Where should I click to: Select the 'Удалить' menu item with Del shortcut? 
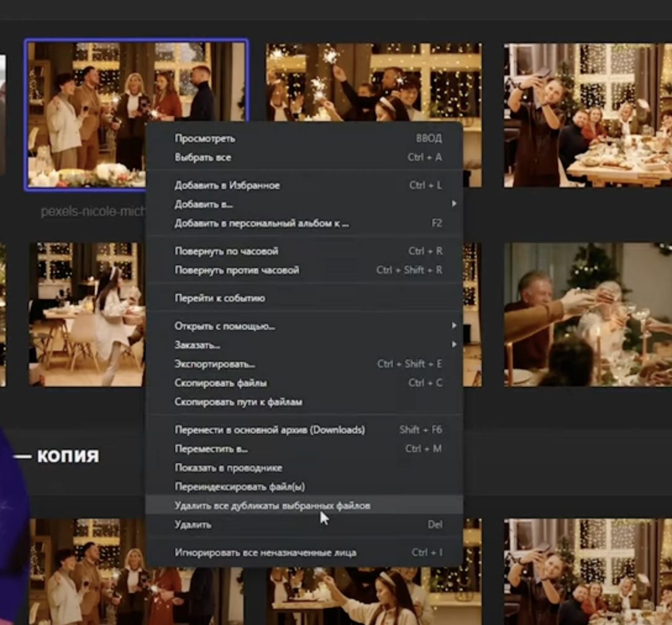[x=304, y=524]
